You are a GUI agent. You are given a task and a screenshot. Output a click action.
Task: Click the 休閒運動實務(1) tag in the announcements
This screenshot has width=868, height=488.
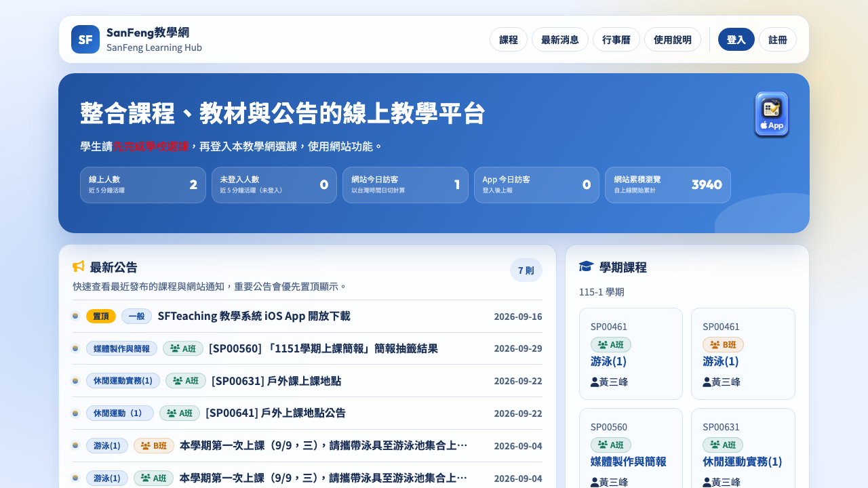pyautogui.click(x=123, y=381)
